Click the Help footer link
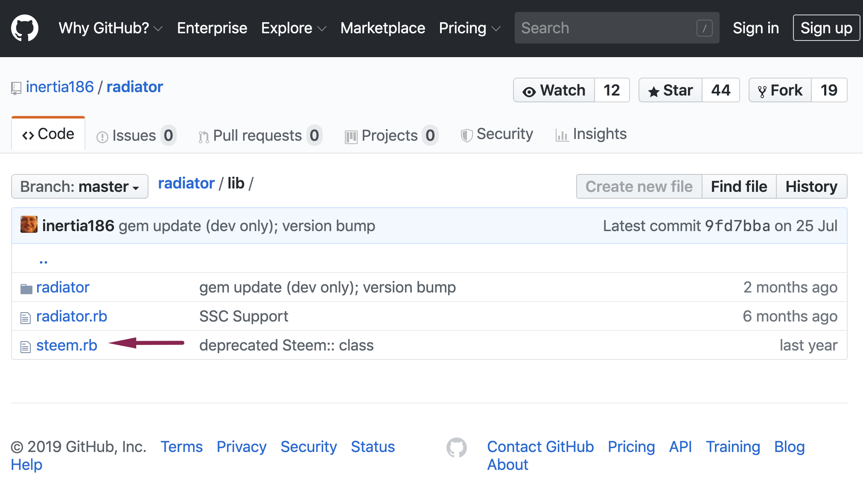 26,465
